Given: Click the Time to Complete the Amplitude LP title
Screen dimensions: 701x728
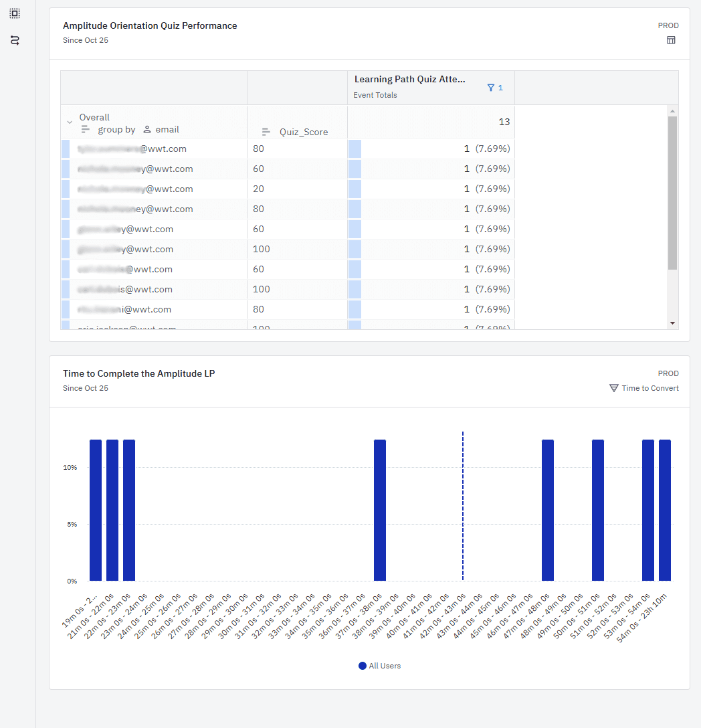Looking at the screenshot, I should (x=138, y=374).
